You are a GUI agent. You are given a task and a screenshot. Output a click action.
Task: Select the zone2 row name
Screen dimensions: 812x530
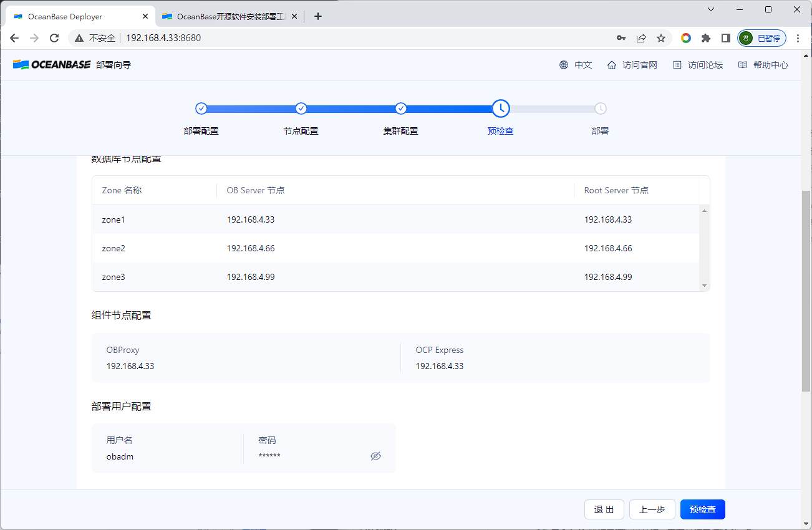[x=114, y=248]
